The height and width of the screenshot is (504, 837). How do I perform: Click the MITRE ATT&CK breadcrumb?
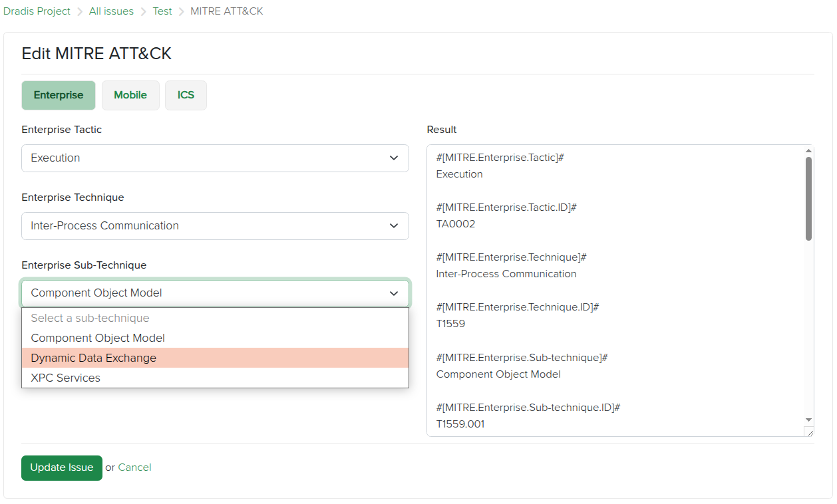click(x=226, y=11)
